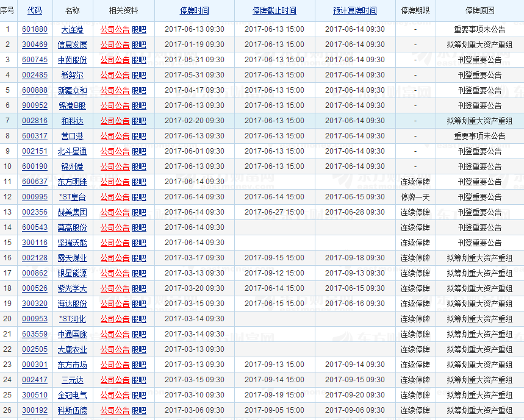This screenshot has width=524, height=420.
Task: Open stock code 300510
Action: (x=35, y=395)
